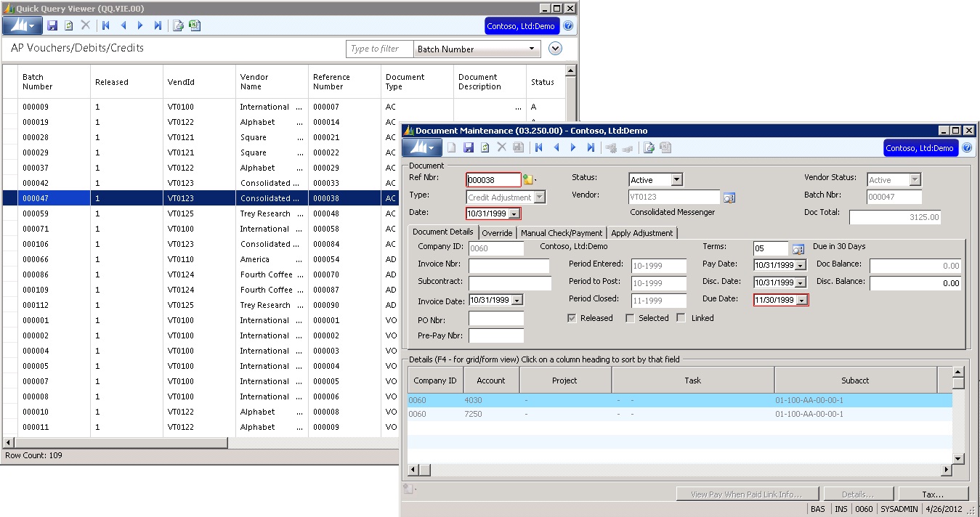980x517 pixels.
Task: Sort details grid by Project column heading
Action: click(564, 380)
